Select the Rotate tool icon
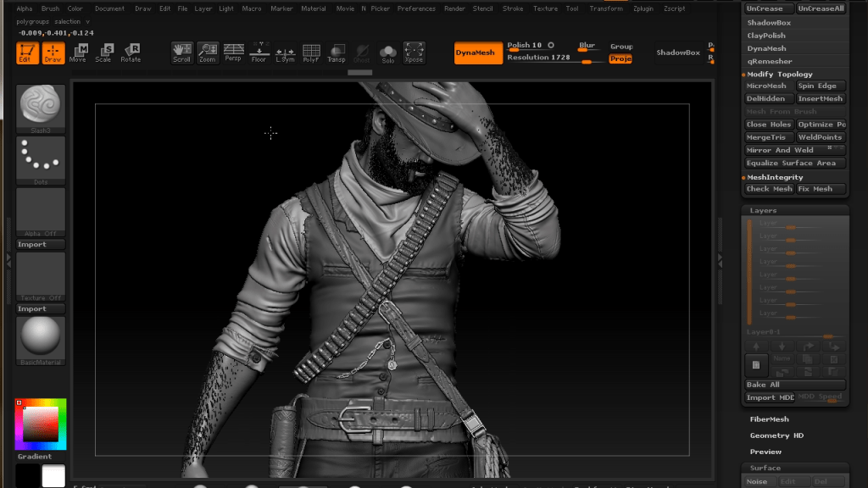 [131, 53]
